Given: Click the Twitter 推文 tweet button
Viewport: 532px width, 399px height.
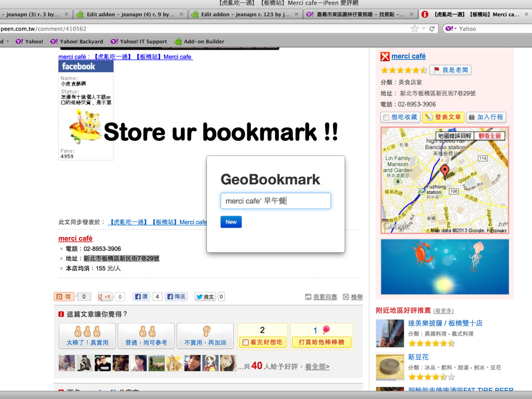Looking at the screenshot, I should click(x=205, y=297).
